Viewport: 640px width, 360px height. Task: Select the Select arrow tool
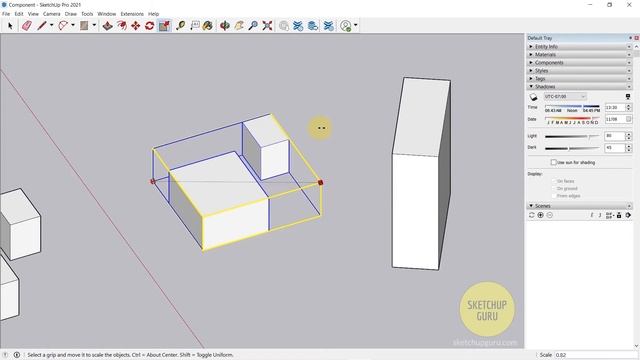[x=10, y=26]
